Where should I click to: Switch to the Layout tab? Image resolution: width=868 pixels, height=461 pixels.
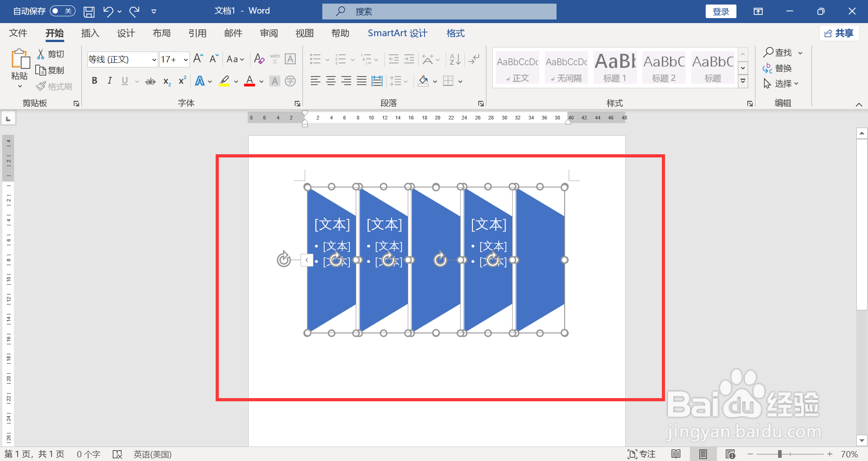[161, 33]
